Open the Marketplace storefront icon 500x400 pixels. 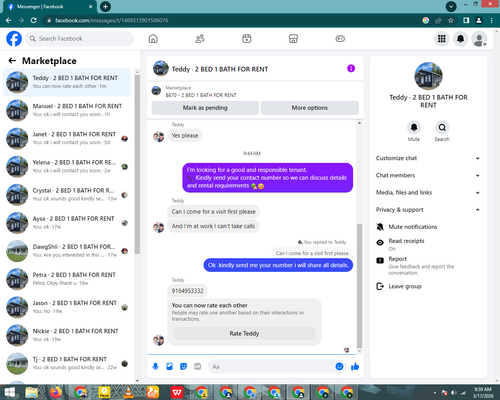click(x=293, y=39)
